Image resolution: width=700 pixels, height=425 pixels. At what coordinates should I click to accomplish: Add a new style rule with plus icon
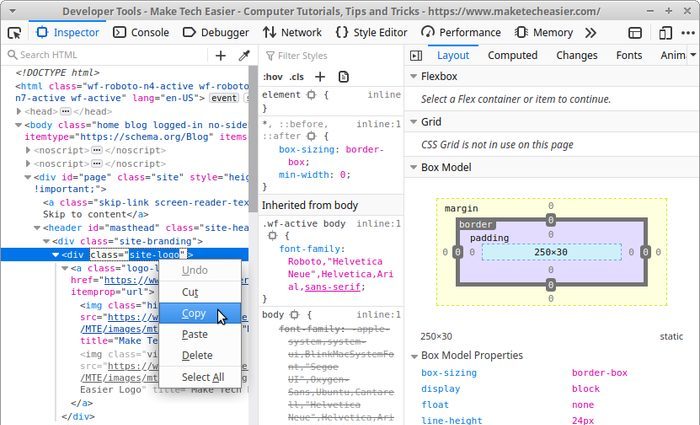point(320,77)
